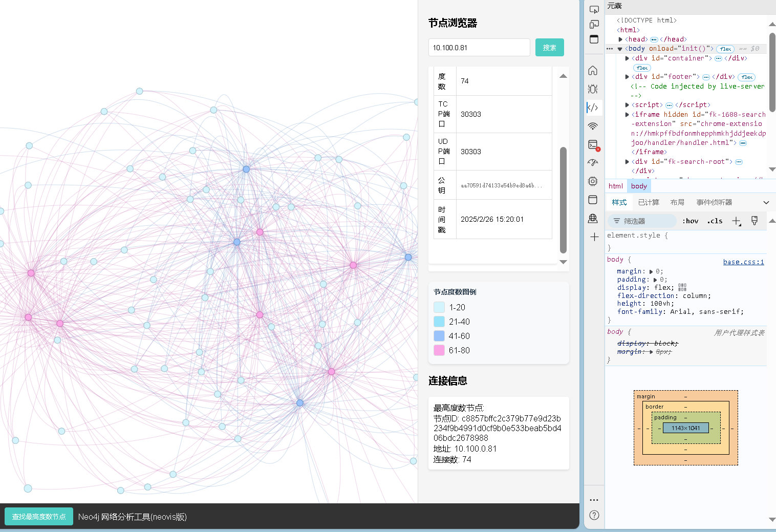Viewport: 776px width, 532px height.
Task: Open body element ellipsis actions menu
Action: [x=610, y=49]
